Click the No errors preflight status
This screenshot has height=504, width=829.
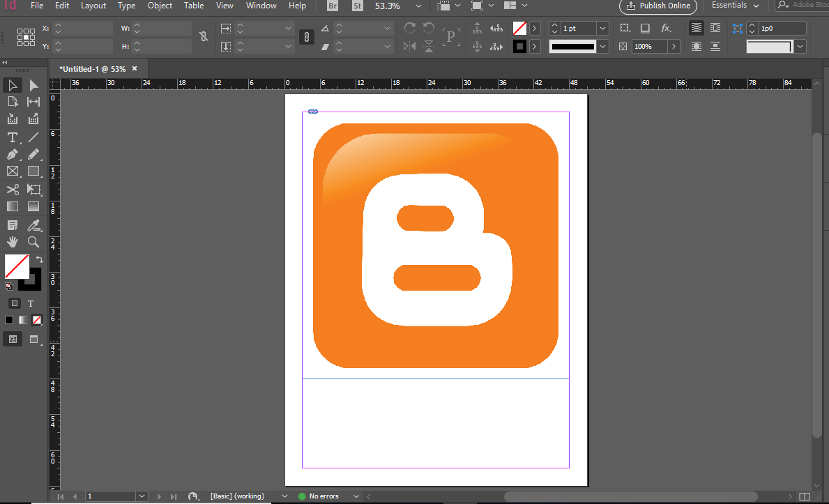[324, 496]
